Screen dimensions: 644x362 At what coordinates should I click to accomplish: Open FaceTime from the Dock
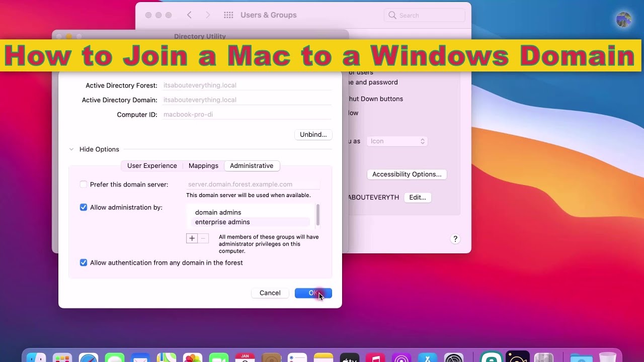click(x=219, y=358)
